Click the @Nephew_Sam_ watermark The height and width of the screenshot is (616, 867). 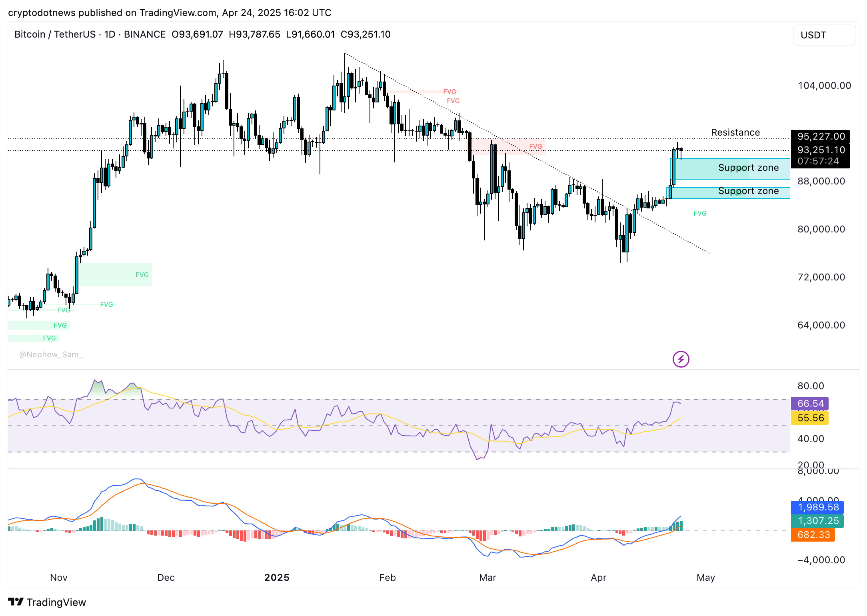[51, 354]
